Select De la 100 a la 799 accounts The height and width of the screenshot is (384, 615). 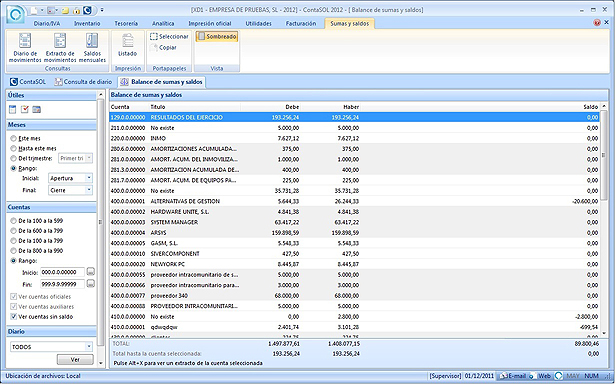(x=13, y=241)
